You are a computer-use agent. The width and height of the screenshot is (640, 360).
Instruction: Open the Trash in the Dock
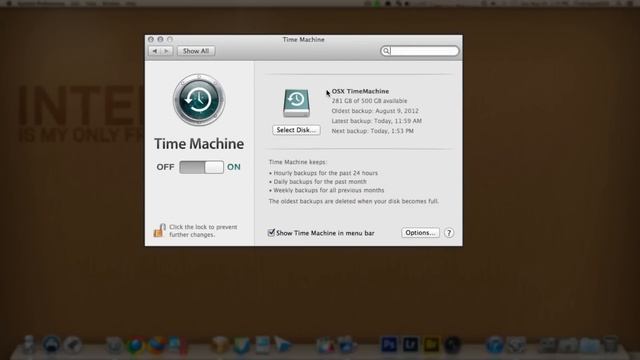tap(610, 344)
